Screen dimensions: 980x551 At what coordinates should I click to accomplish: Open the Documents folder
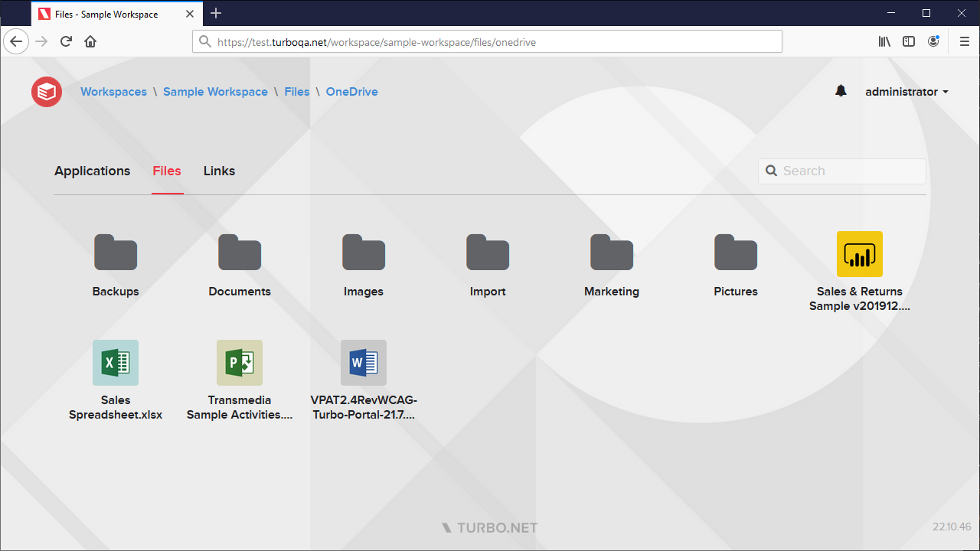[x=240, y=252]
